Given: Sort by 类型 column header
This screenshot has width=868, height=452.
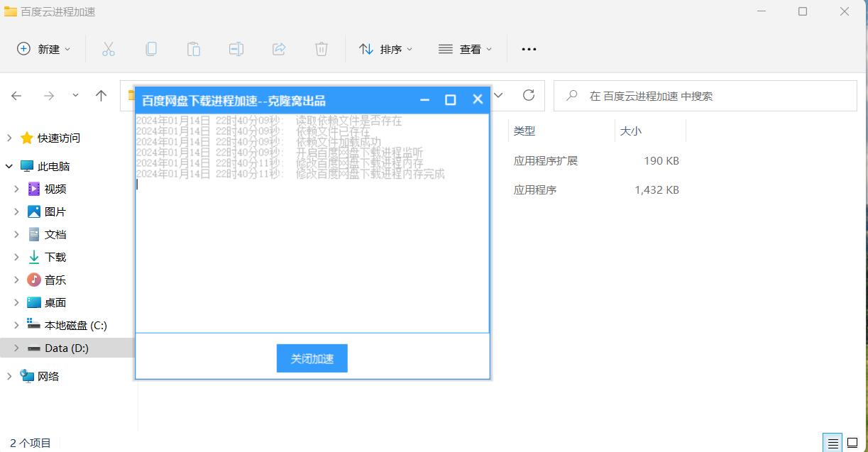Looking at the screenshot, I should coord(524,131).
